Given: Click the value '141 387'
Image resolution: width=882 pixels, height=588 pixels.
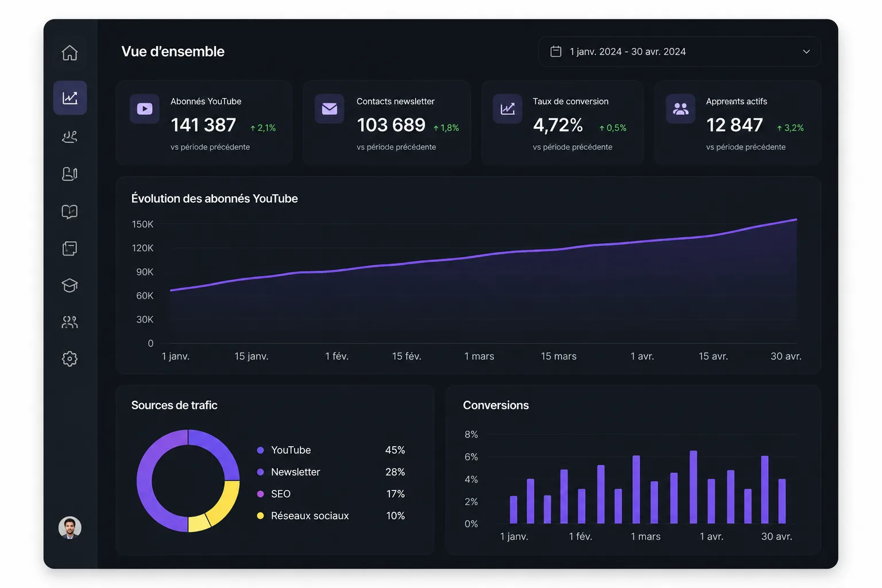Looking at the screenshot, I should [203, 125].
